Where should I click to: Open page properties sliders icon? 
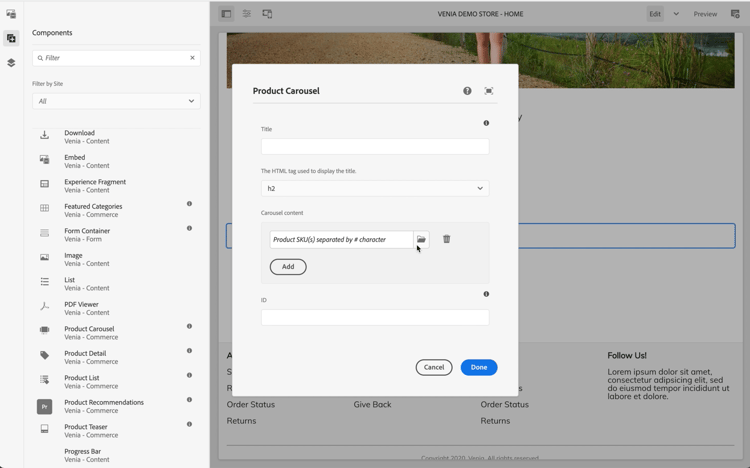[x=247, y=14]
